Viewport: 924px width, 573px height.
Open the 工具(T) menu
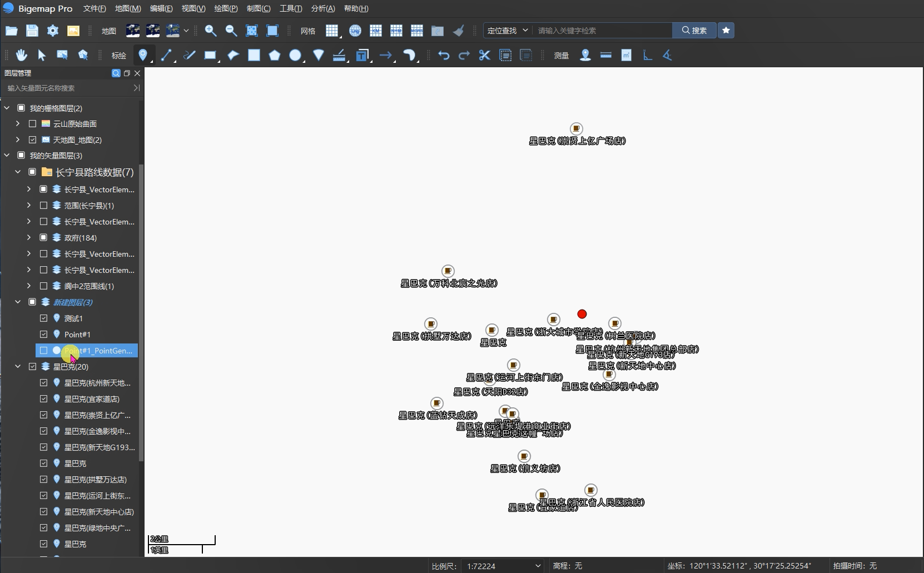291,8
